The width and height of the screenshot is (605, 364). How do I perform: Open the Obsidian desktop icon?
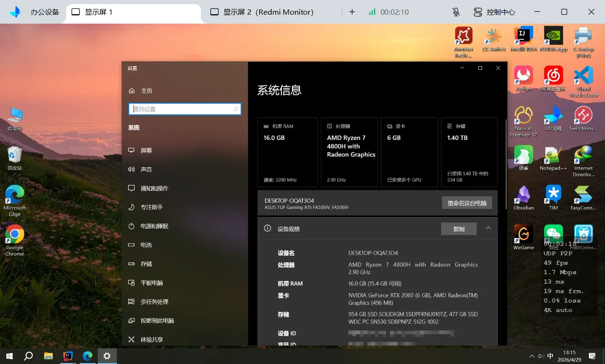tap(524, 198)
